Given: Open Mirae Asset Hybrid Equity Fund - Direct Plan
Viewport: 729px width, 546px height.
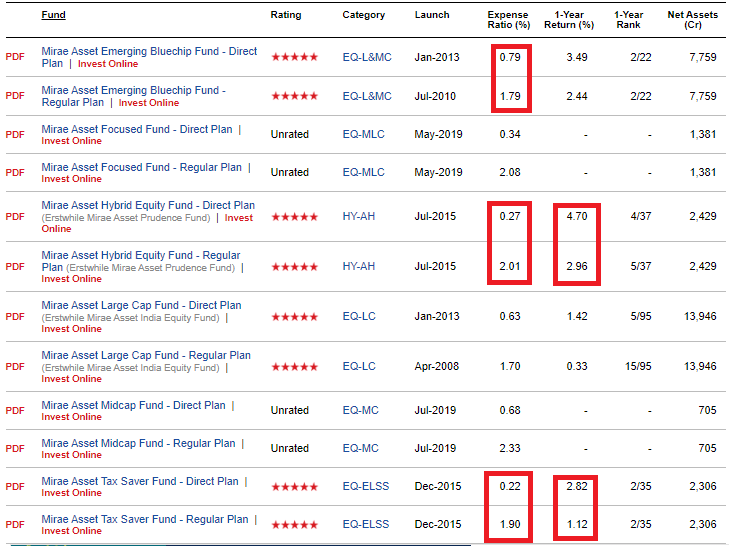Looking at the screenshot, I should [x=148, y=205].
